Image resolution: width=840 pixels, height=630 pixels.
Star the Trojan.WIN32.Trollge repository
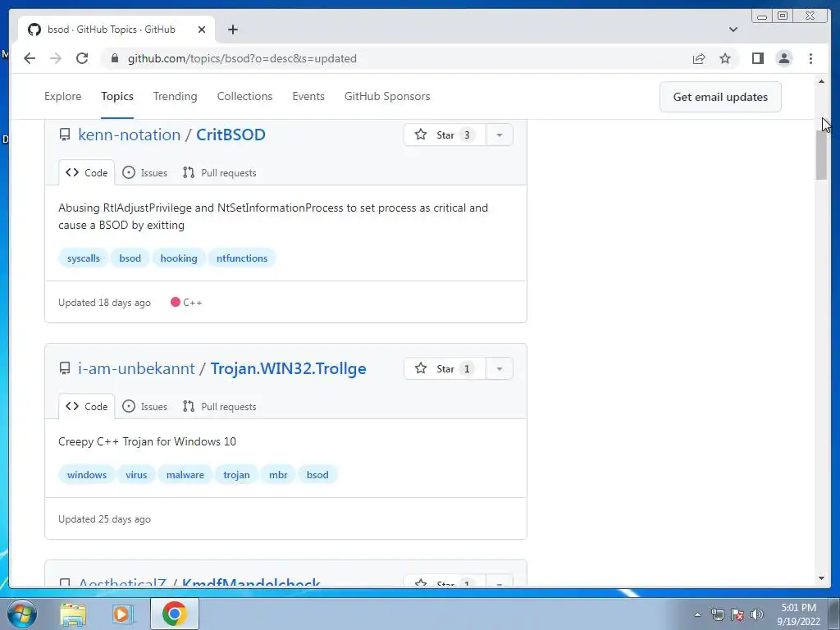point(445,368)
